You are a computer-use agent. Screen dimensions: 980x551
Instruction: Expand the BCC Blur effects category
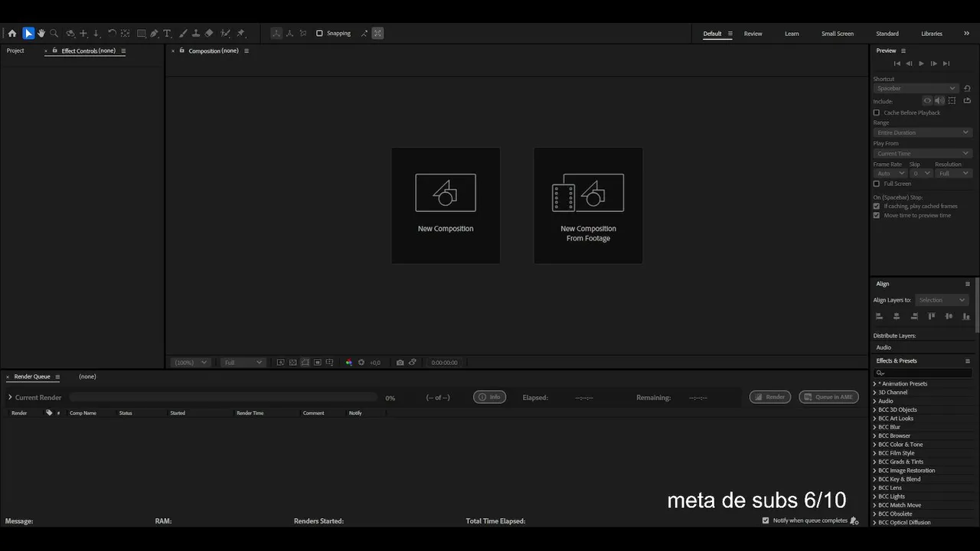pyautogui.click(x=874, y=427)
